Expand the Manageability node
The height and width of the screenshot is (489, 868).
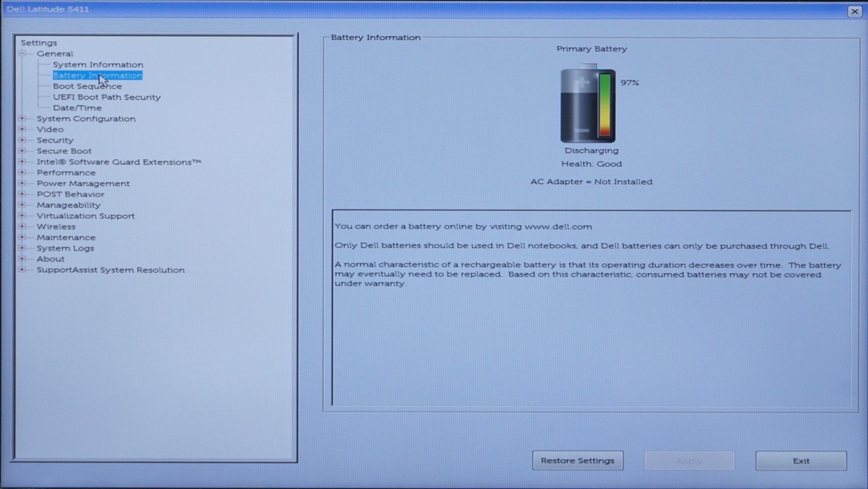(x=22, y=204)
